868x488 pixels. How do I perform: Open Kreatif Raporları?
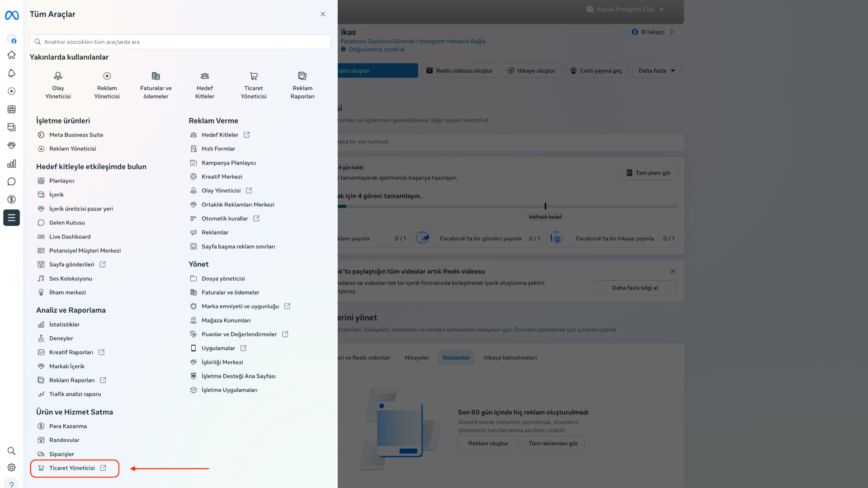click(71, 352)
